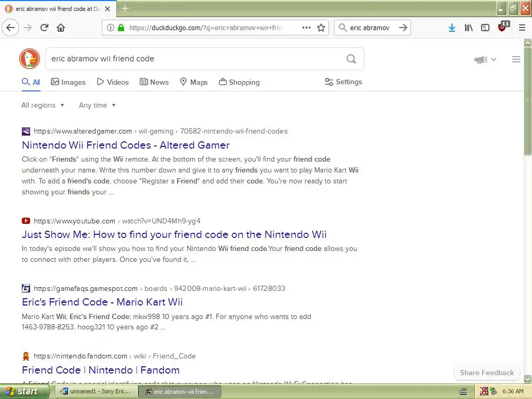Bookmark this page with the star
The image size is (532, 399).
click(x=321, y=28)
